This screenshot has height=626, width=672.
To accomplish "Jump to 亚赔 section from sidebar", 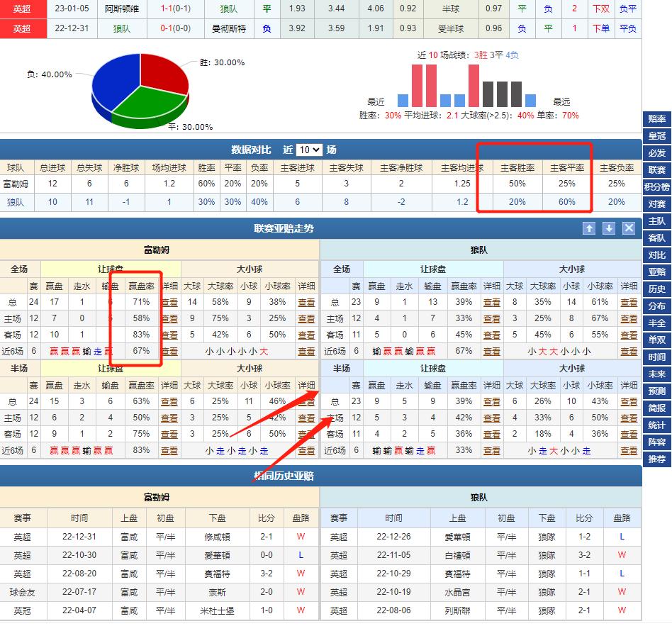I will (x=657, y=272).
